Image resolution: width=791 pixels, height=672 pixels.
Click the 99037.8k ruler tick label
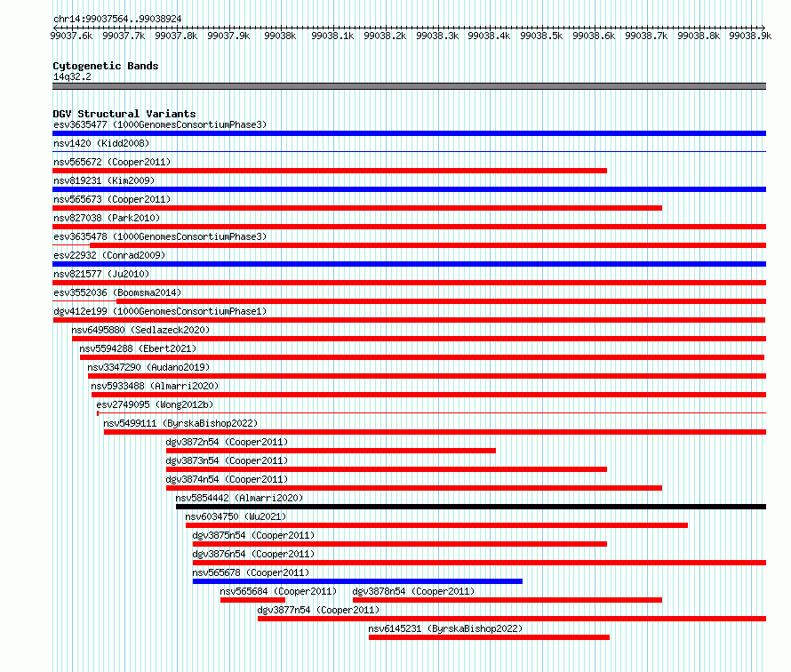tap(176, 36)
